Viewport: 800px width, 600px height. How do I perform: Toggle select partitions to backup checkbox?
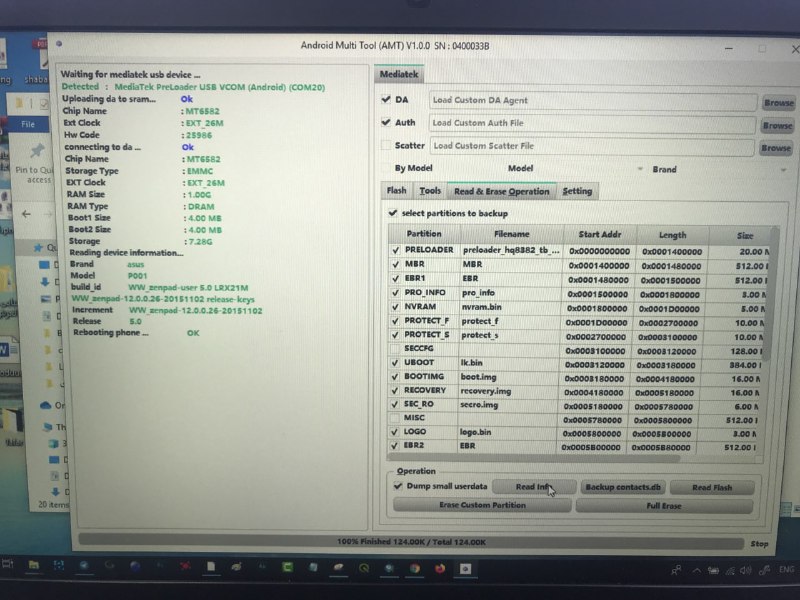[x=393, y=213]
